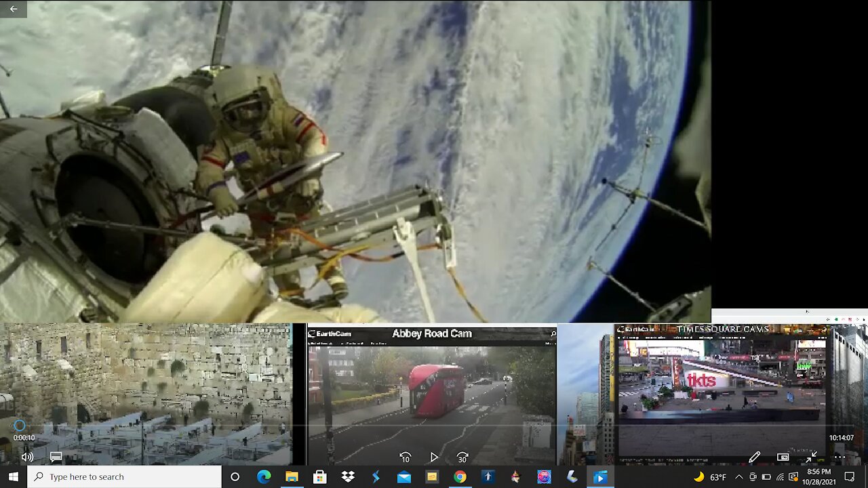868x488 pixels.
Task: Click the Times Square camera feed
Action: [722, 399]
